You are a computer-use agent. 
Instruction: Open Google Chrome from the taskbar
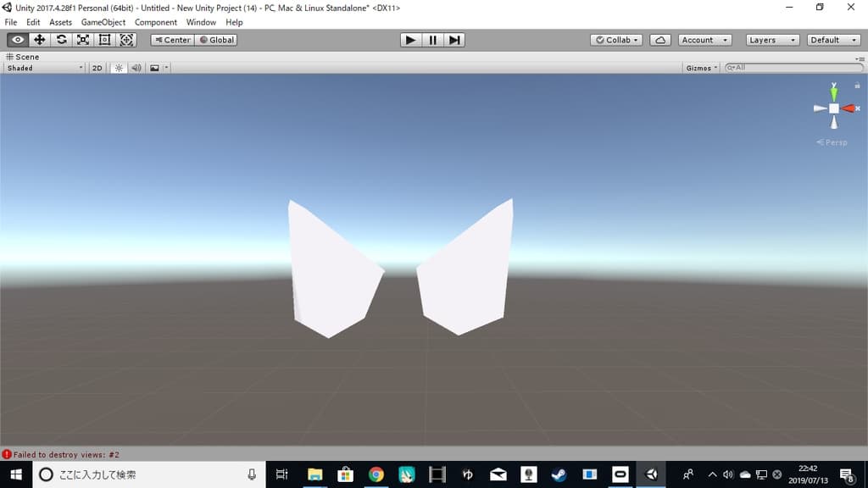376,474
